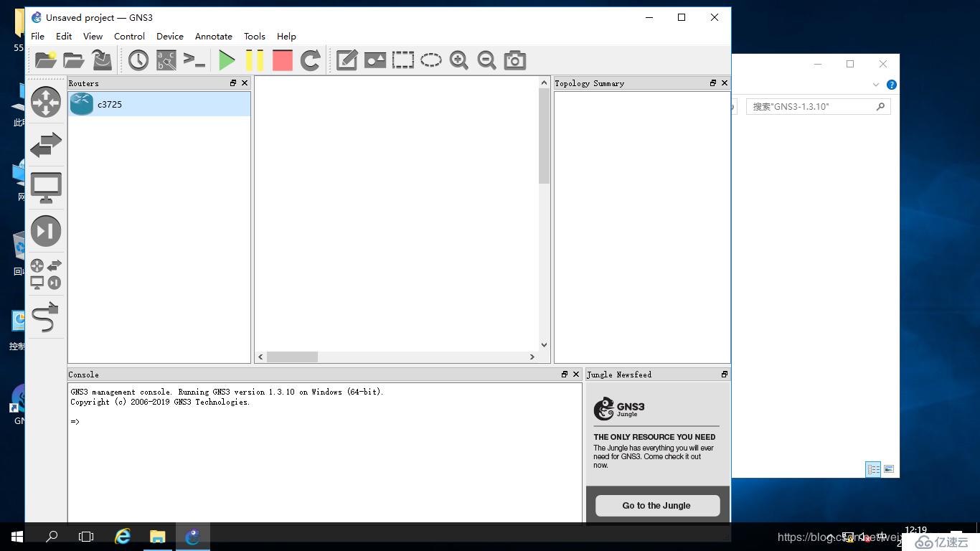Switch Explorer to details view
The height and width of the screenshot is (551, 980).
[873, 469]
